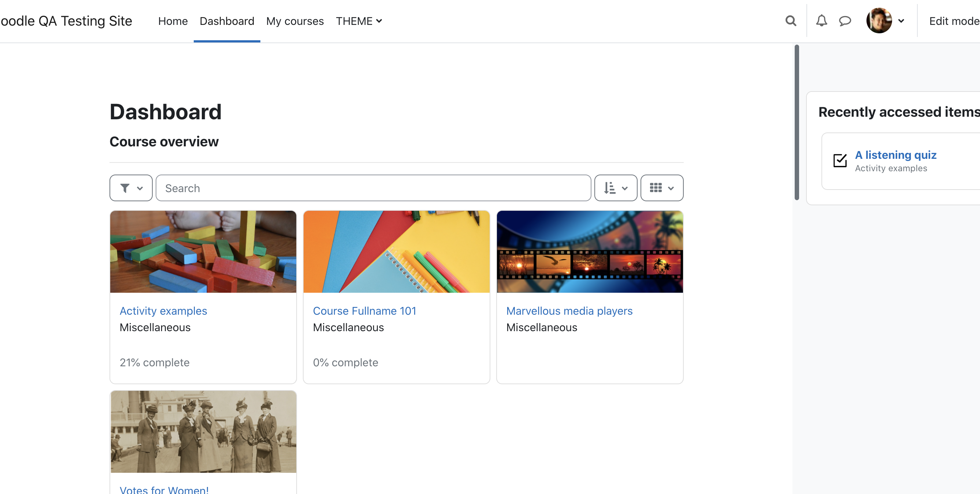Viewport: 980px width, 494px height.
Task: Click the Activity examples wooden blocks thumbnail
Action: (x=203, y=251)
